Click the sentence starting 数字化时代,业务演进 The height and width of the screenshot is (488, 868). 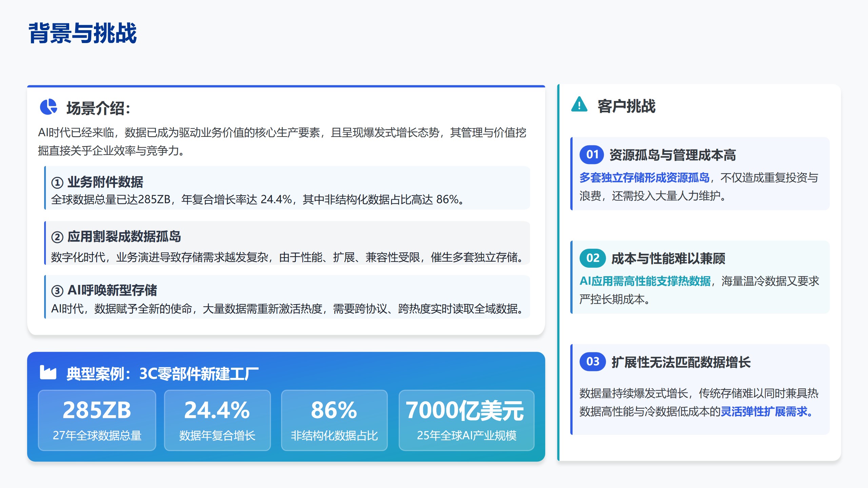[x=288, y=258]
